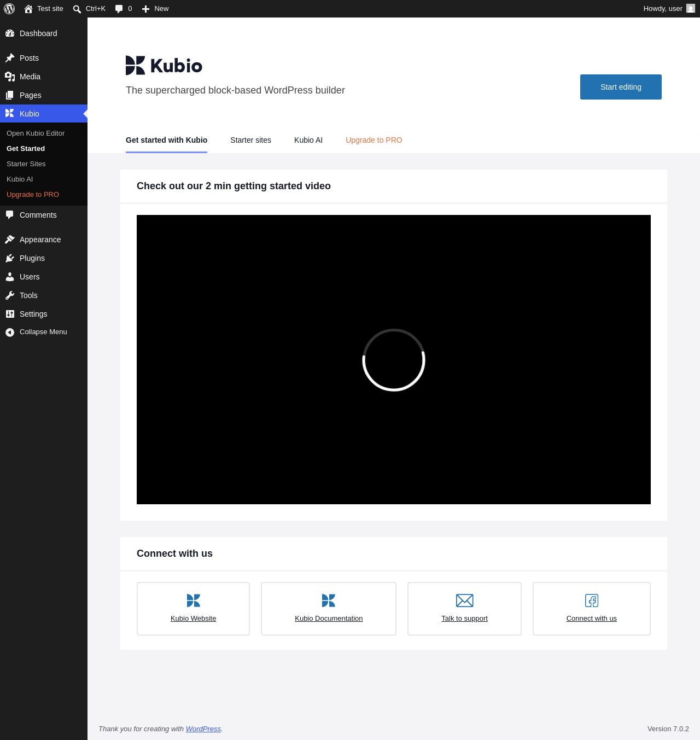Viewport: 700px width, 740px height.
Task: Click the supercharged block-based builder tagline
Action: coord(235,90)
